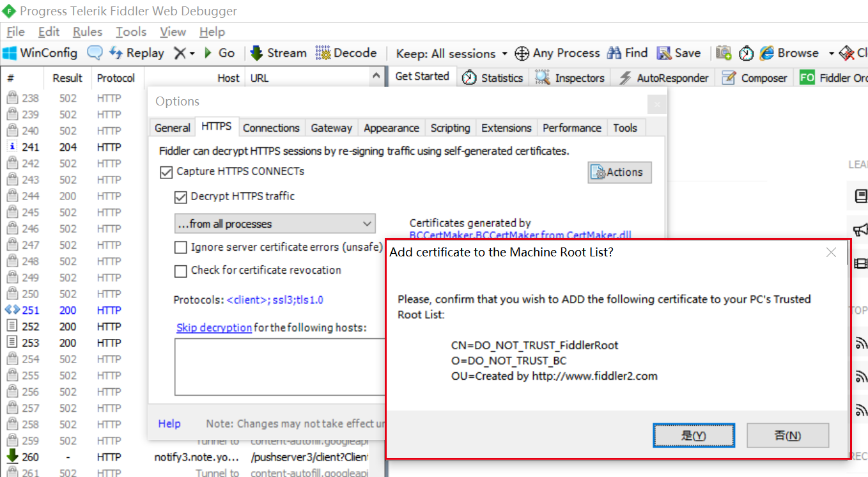The width and height of the screenshot is (868, 477).
Task: Open the '...from all processes' combo box
Action: (x=275, y=224)
